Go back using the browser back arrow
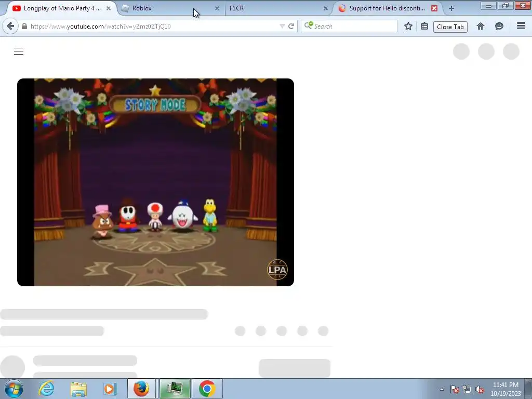The width and height of the screenshot is (532, 399). (10, 26)
